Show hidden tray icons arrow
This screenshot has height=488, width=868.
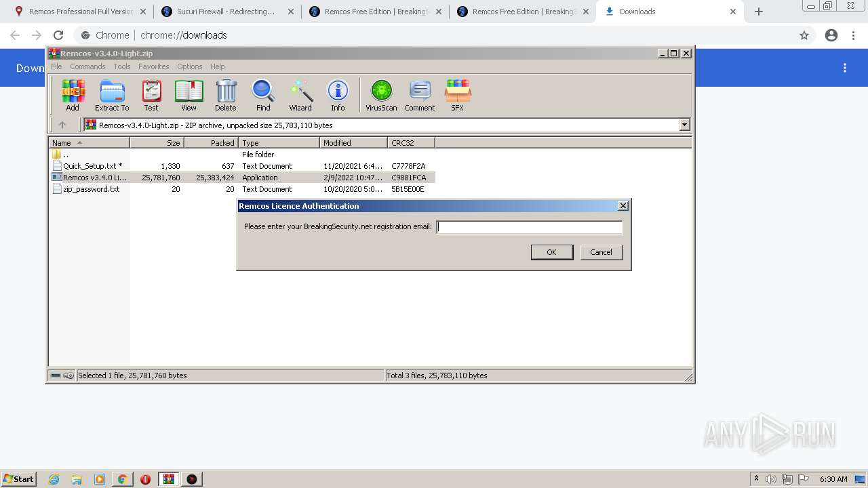(756, 479)
